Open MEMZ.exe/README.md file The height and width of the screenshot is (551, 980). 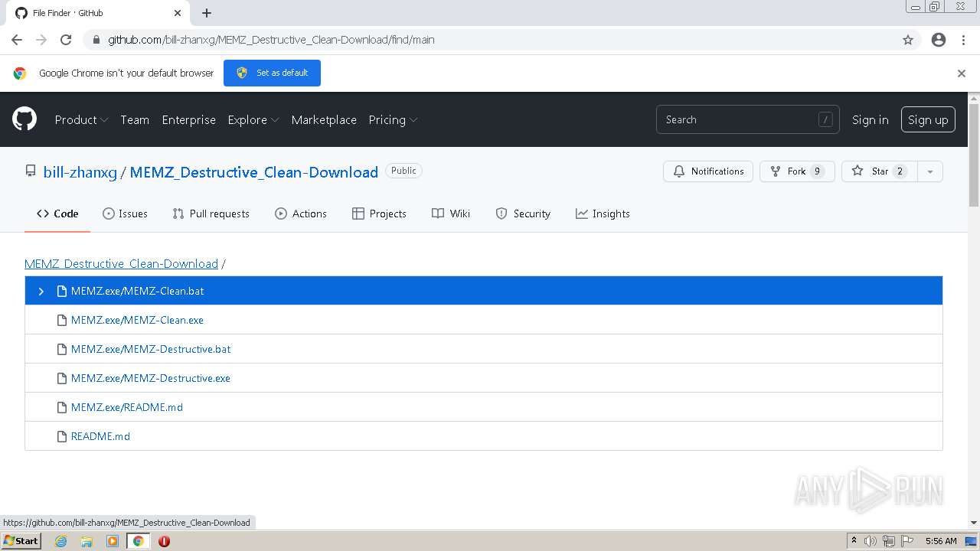tap(127, 407)
